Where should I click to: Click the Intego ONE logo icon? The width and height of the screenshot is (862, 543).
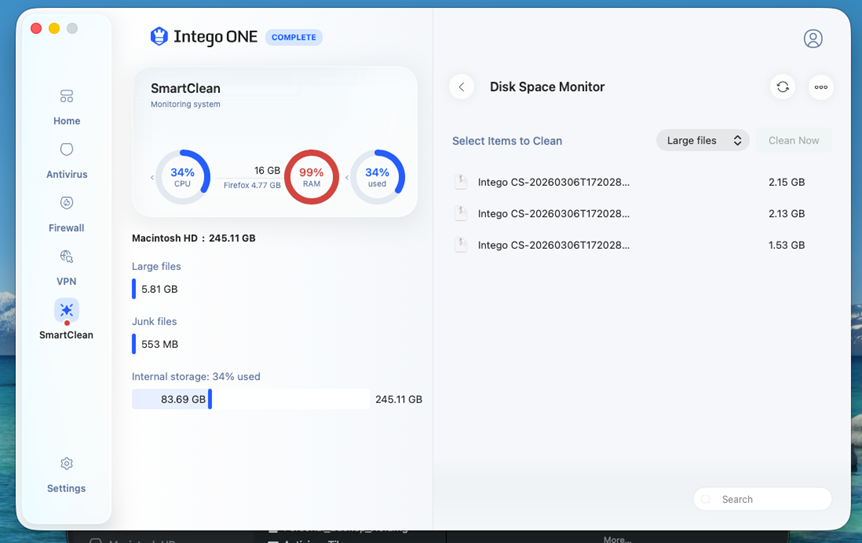click(159, 36)
